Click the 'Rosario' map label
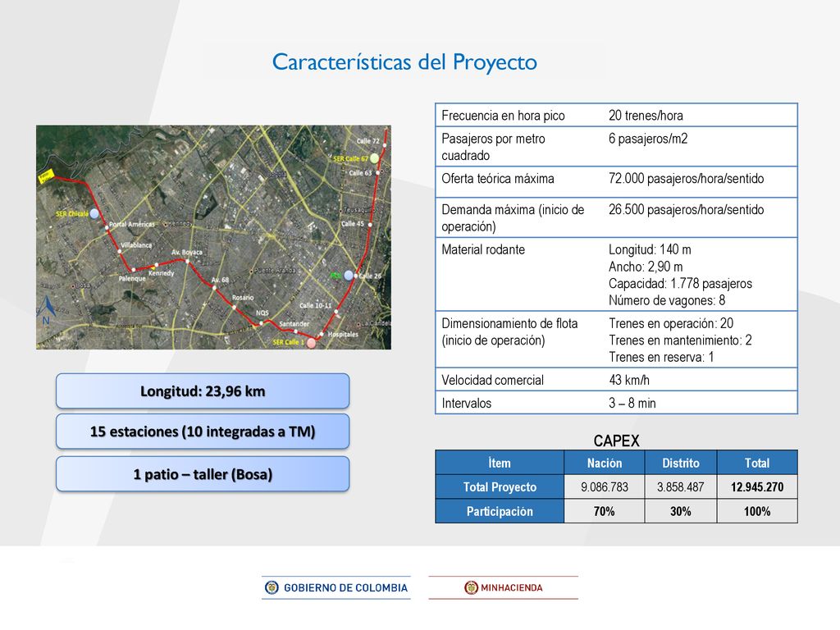840x630 pixels. pos(243,297)
